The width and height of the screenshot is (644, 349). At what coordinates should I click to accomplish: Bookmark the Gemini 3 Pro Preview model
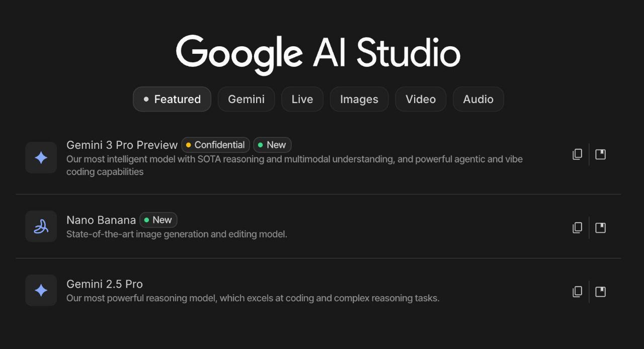600,154
